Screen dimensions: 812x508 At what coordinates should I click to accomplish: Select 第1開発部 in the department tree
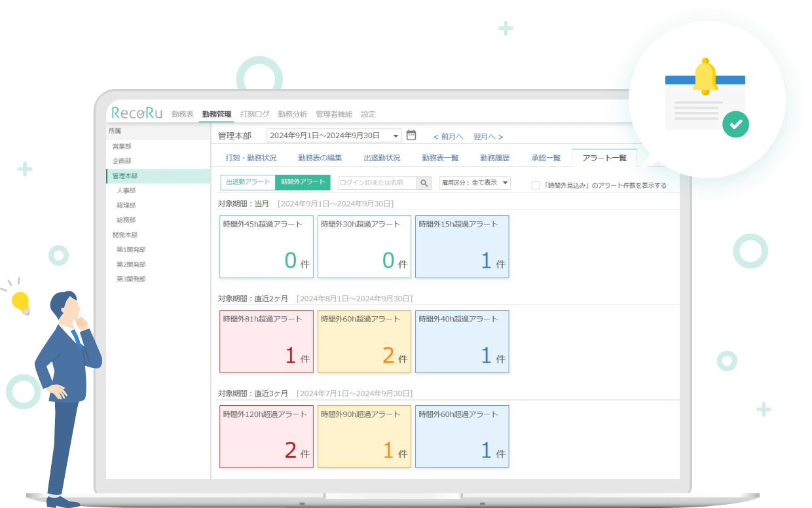point(131,249)
